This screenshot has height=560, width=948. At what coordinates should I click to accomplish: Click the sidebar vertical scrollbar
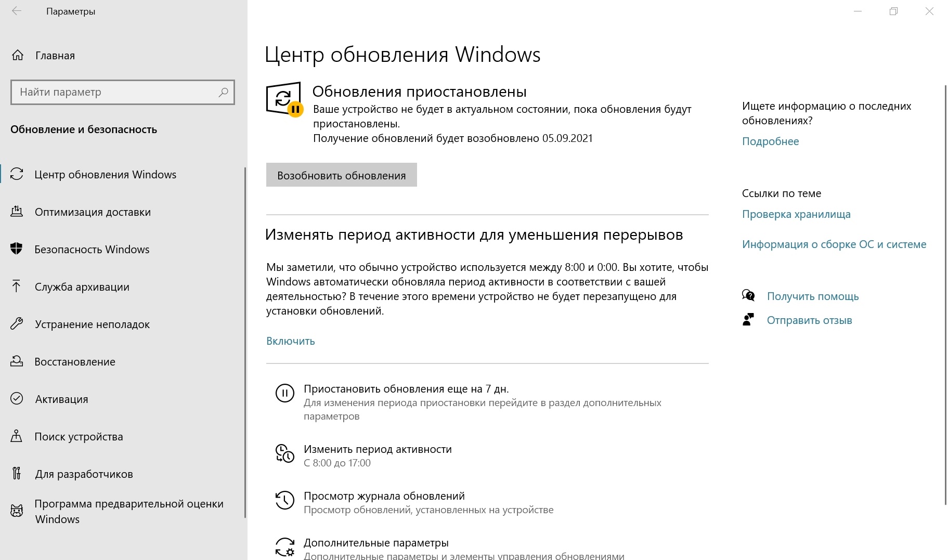coord(245,343)
